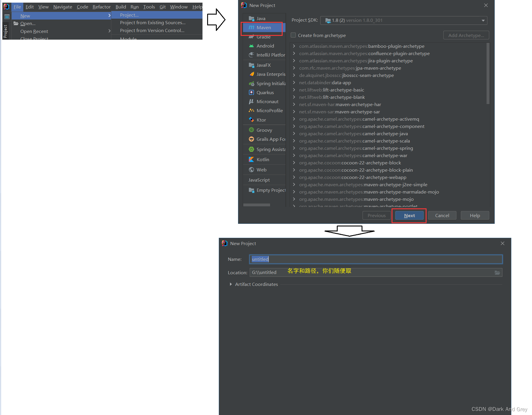Close the lower New Project dialog

click(503, 243)
